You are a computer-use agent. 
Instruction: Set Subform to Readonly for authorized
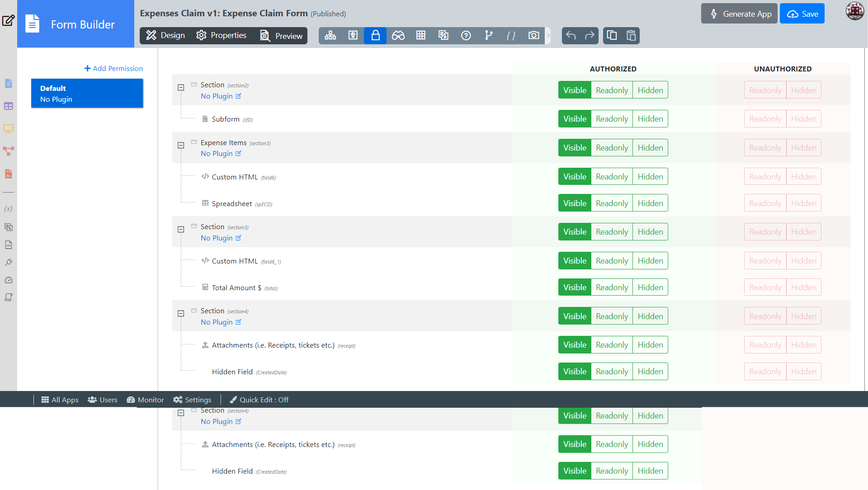612,119
